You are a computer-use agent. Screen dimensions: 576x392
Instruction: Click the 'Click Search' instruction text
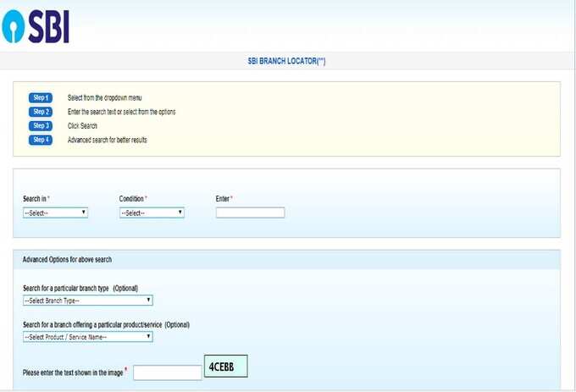pyautogui.click(x=82, y=126)
